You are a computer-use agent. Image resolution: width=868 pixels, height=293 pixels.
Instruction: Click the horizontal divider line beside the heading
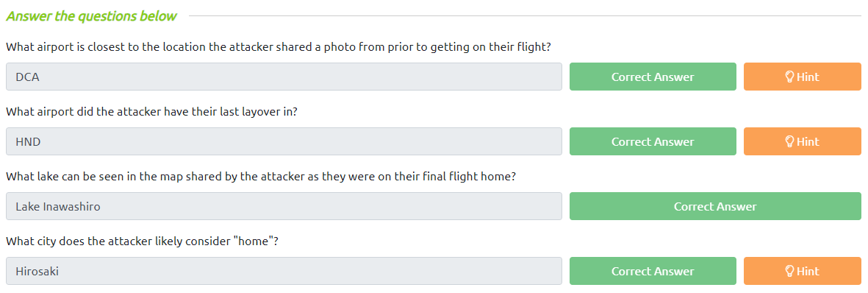(x=526, y=16)
